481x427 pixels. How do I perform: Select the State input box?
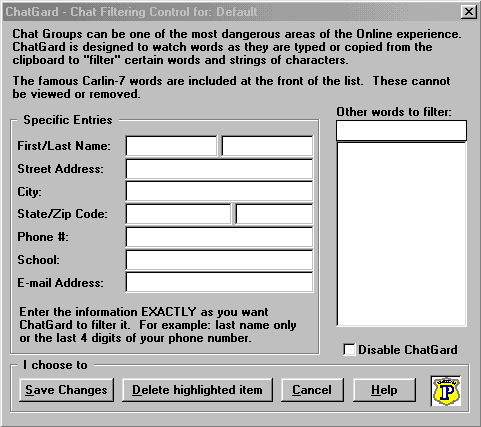178,214
